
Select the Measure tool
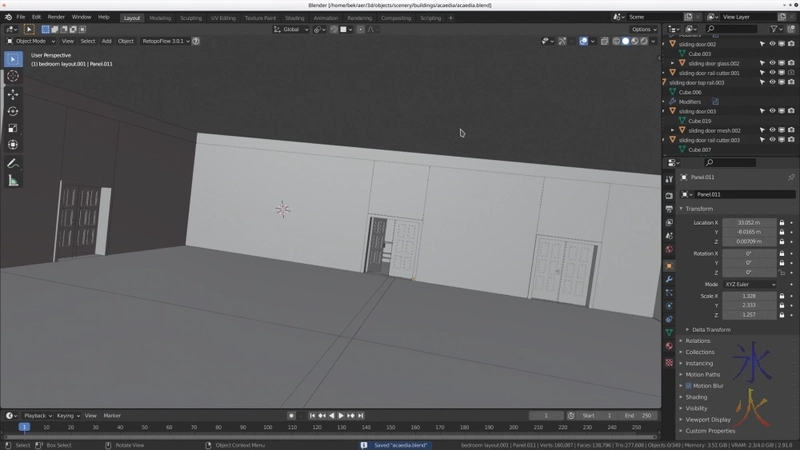(13, 180)
